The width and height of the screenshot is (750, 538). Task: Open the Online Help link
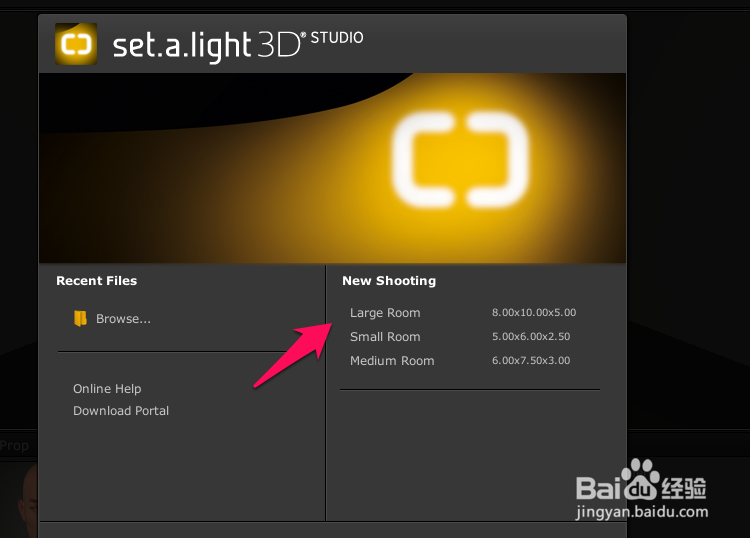point(107,389)
